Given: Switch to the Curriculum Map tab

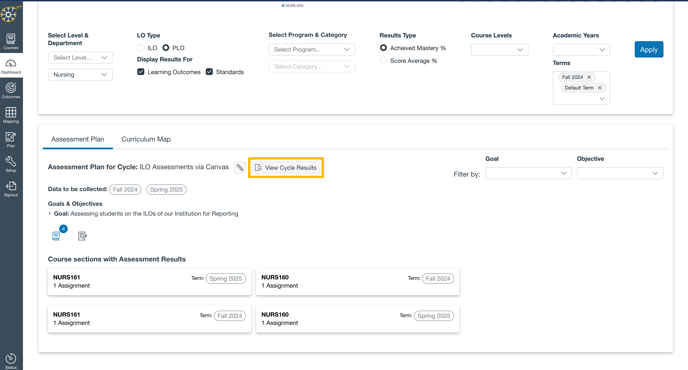Looking at the screenshot, I should 146,139.
